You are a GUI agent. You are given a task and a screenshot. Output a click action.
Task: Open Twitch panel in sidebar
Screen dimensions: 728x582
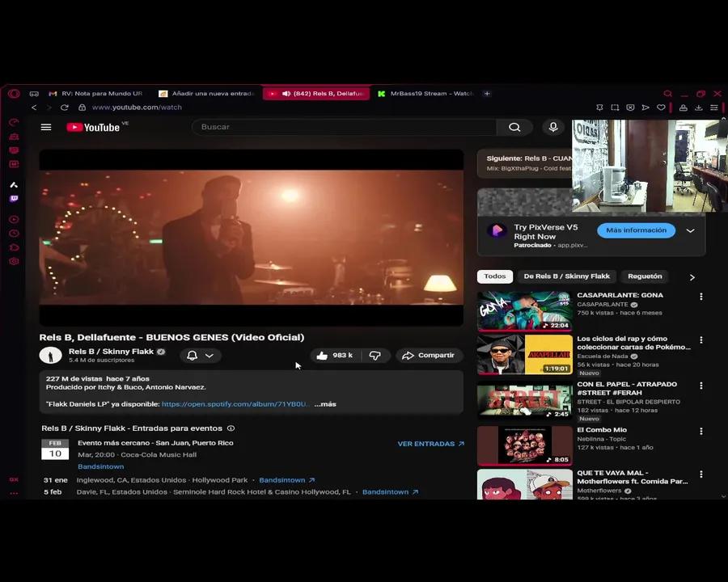[14, 199]
